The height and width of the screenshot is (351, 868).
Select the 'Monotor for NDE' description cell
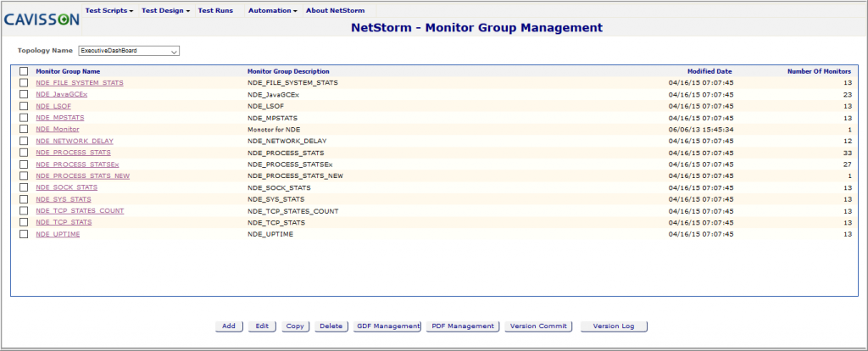tap(274, 129)
